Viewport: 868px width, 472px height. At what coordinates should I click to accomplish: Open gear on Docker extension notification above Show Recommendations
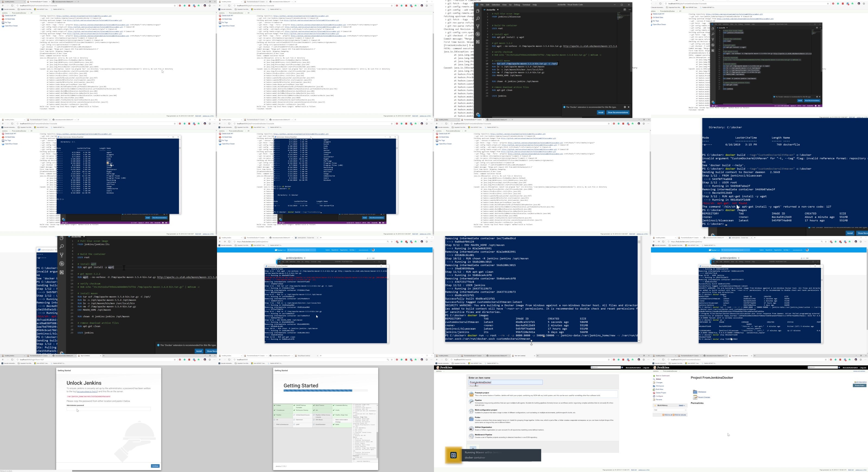coord(624,107)
